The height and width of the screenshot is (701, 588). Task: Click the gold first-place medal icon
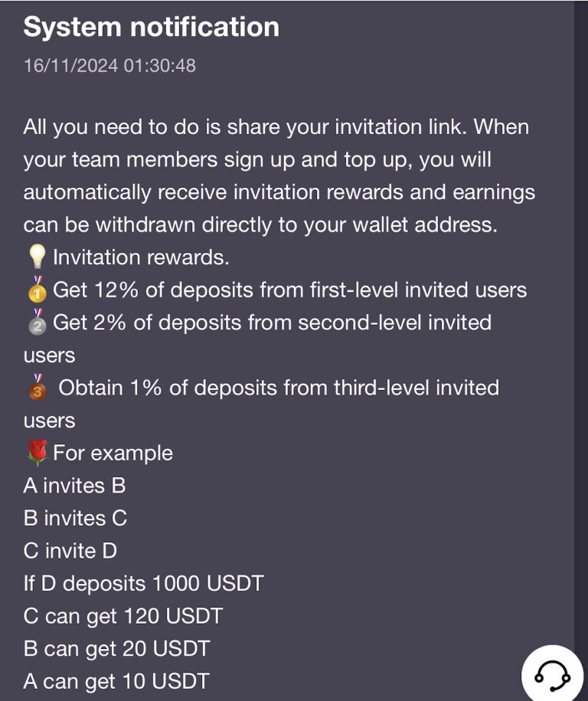(x=36, y=290)
